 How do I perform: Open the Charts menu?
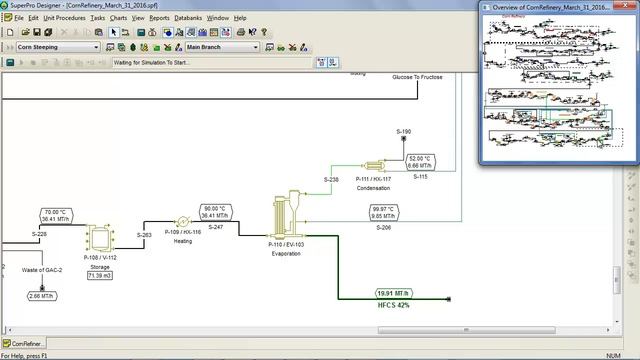tap(118, 18)
